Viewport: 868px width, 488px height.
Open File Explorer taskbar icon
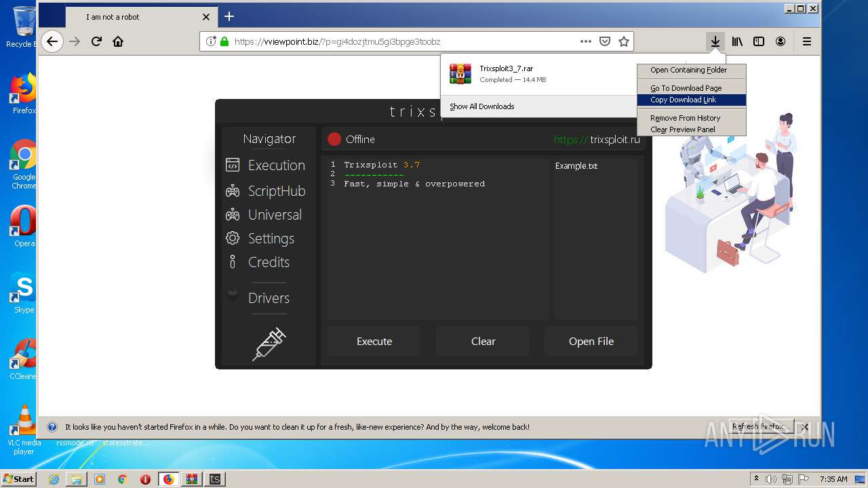pyautogui.click(x=77, y=479)
